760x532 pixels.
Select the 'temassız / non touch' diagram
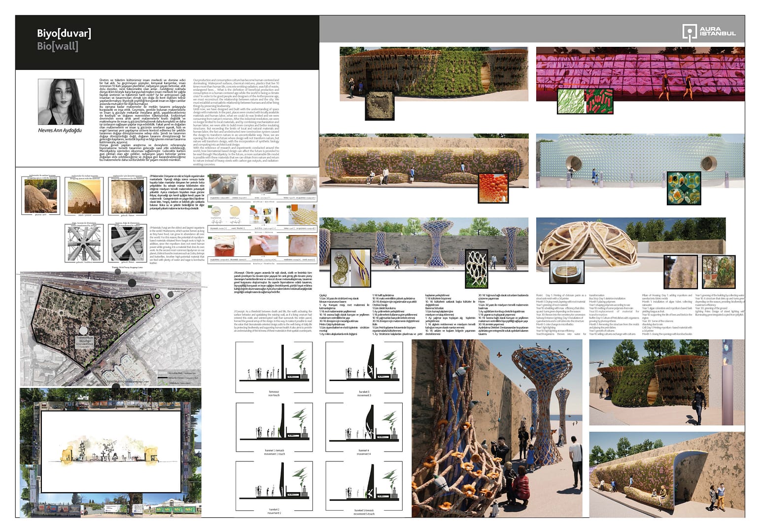(x=274, y=362)
